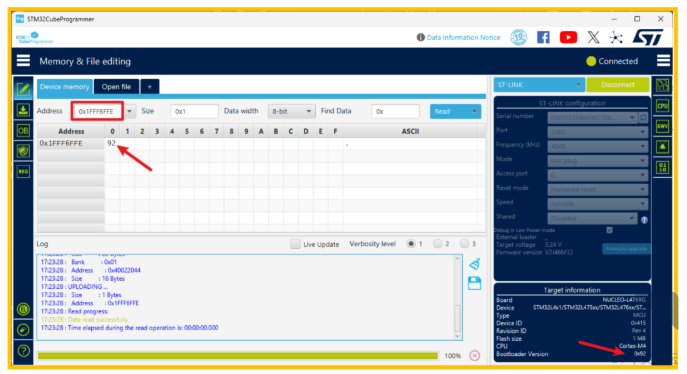Open the Memory & File editing sidebar icon
This screenshot has height=374, width=687.
coord(23,89)
